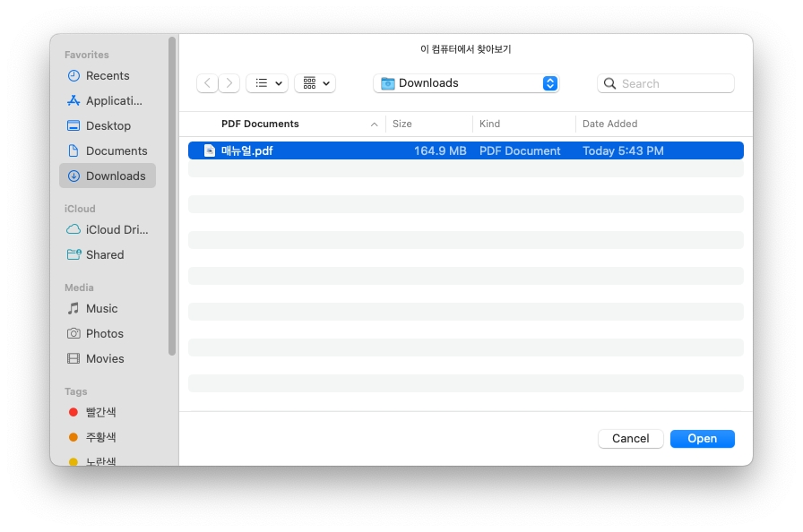Image resolution: width=803 pixels, height=532 pixels.
Task: Select Music under Media
Action: pyautogui.click(x=101, y=309)
